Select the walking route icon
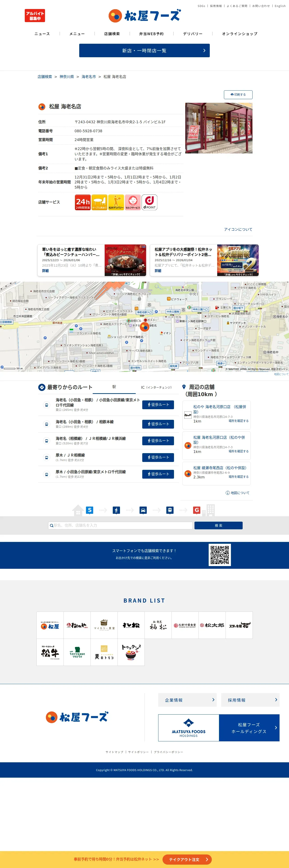Image resolution: width=289 pixels, height=868 pixels. click(116, 510)
